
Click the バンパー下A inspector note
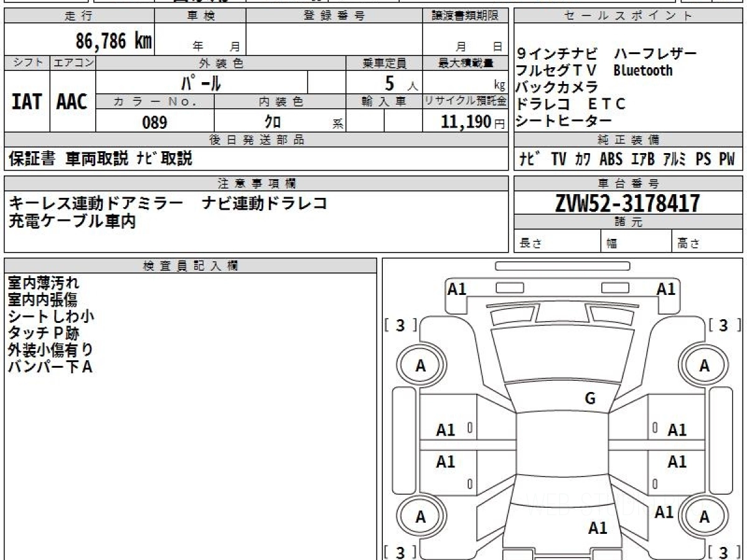pyautogui.click(x=50, y=367)
